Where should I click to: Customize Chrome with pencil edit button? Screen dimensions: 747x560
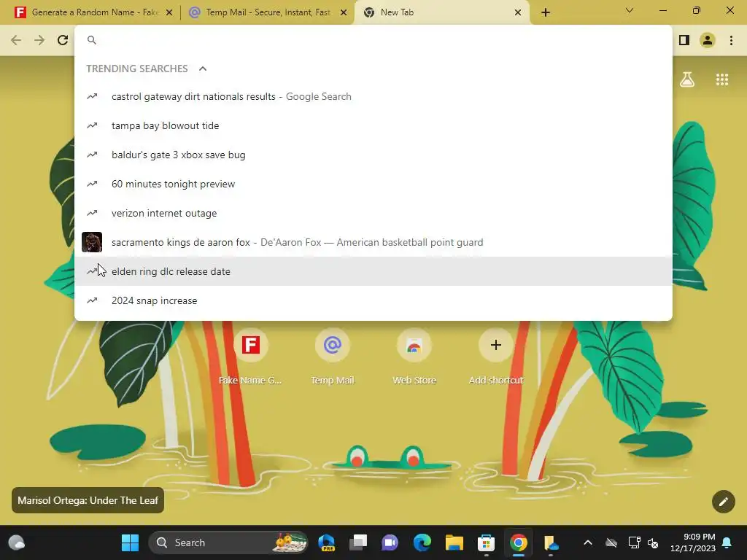click(723, 502)
